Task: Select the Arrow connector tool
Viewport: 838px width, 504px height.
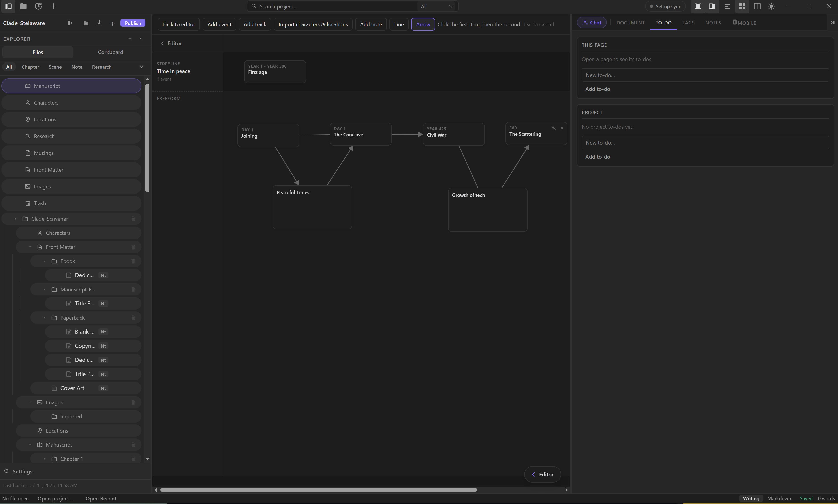Action: click(423, 24)
